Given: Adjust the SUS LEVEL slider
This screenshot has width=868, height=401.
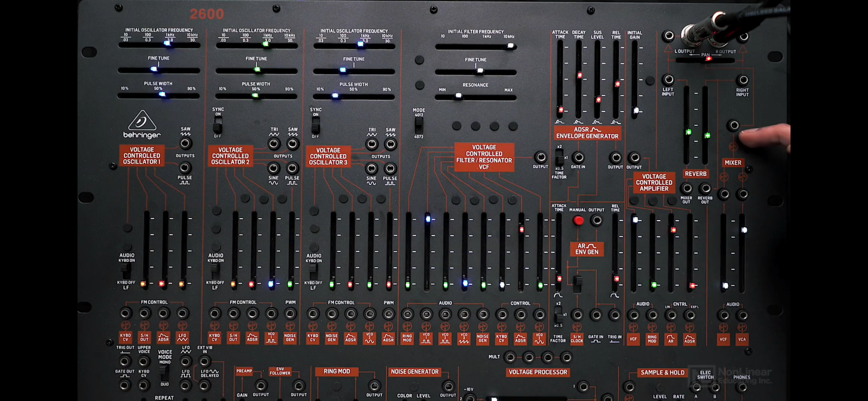Looking at the screenshot, I should pos(597,79).
